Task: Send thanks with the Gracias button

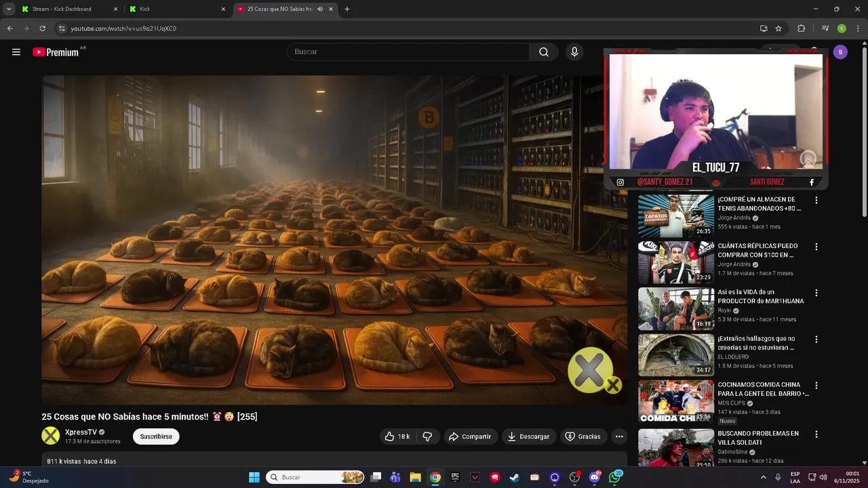Action: click(583, 436)
